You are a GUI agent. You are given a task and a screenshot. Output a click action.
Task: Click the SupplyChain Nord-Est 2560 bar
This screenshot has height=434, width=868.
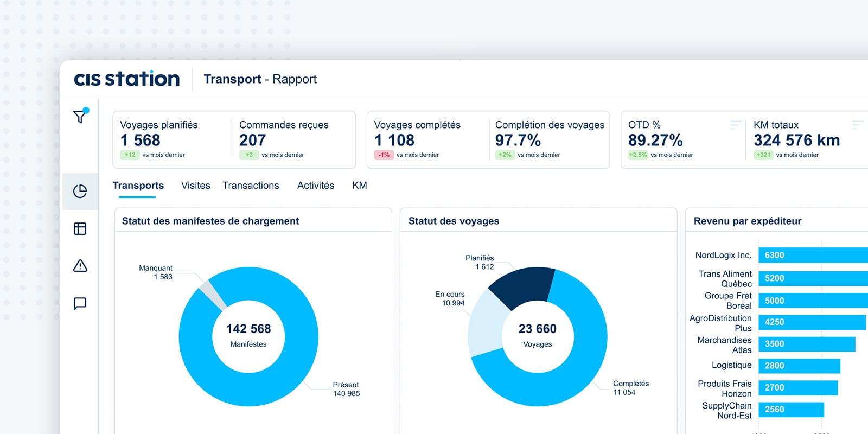tap(791, 410)
